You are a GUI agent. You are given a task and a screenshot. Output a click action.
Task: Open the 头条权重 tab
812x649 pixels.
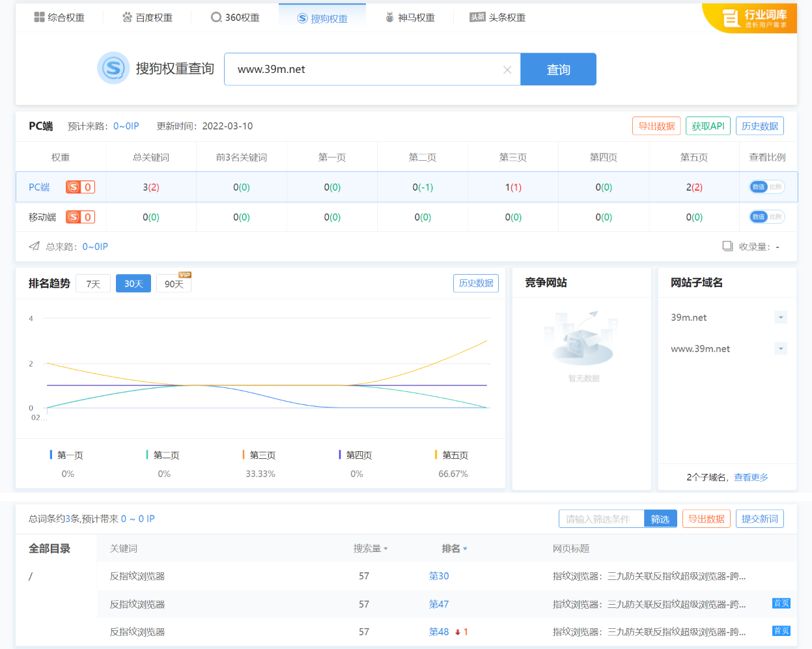click(x=497, y=18)
